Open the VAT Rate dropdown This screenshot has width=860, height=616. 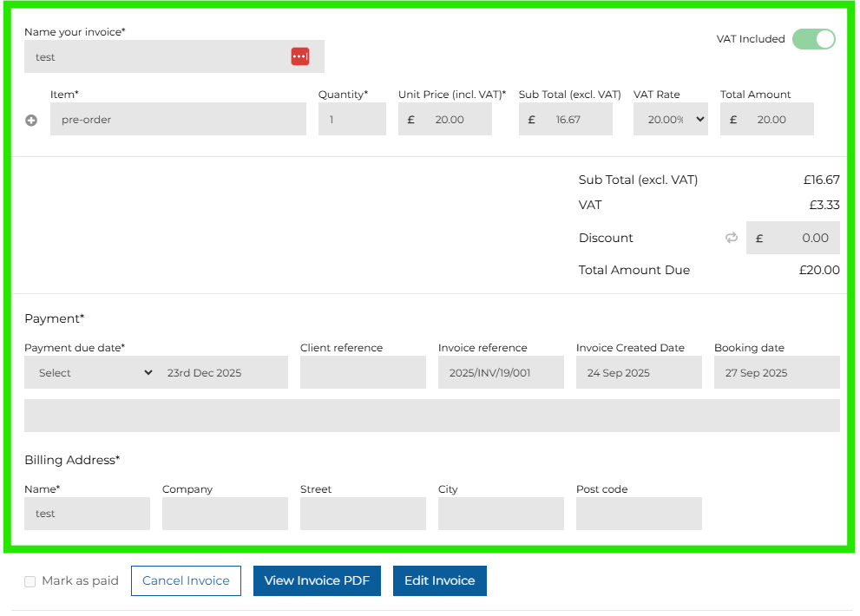click(670, 120)
